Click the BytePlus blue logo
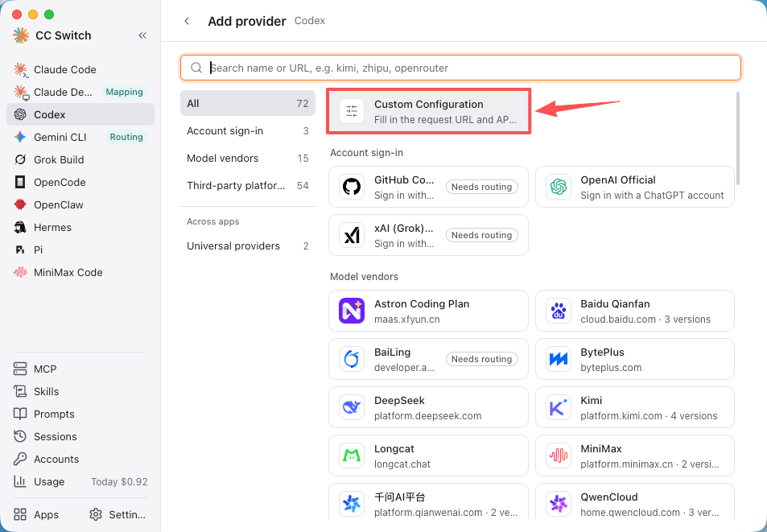The height and width of the screenshot is (532, 767). pyautogui.click(x=558, y=359)
